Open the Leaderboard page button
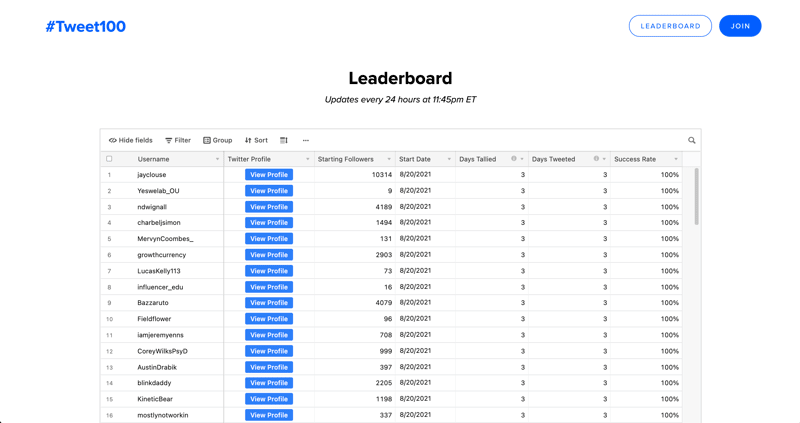This screenshot has width=800, height=423. 670,26
